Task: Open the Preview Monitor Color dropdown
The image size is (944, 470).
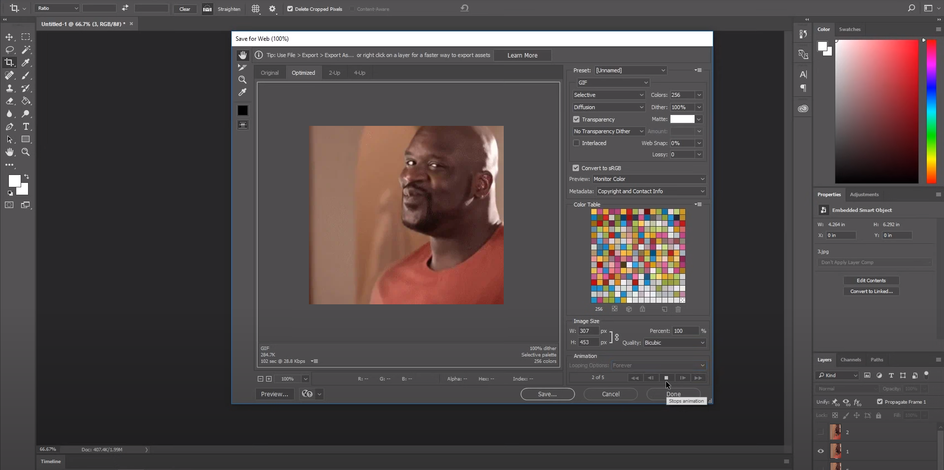Action: click(x=648, y=179)
